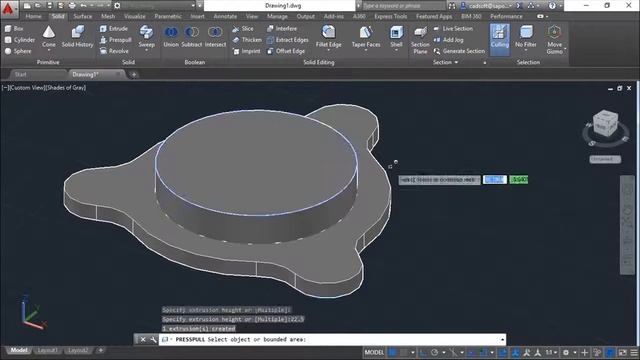The image size is (640, 360).
Task: Toggle polar tracking in status bar
Action: tap(434, 352)
